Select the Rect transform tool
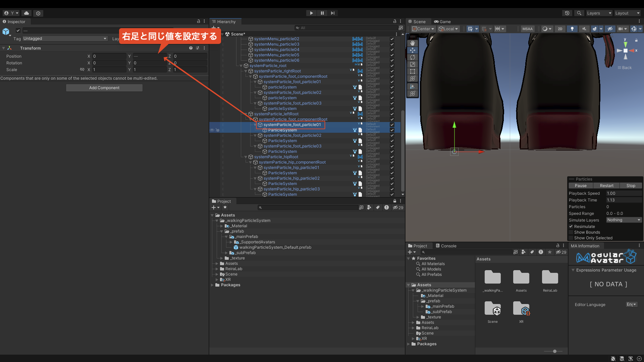The width and height of the screenshot is (644, 362). coord(413,71)
